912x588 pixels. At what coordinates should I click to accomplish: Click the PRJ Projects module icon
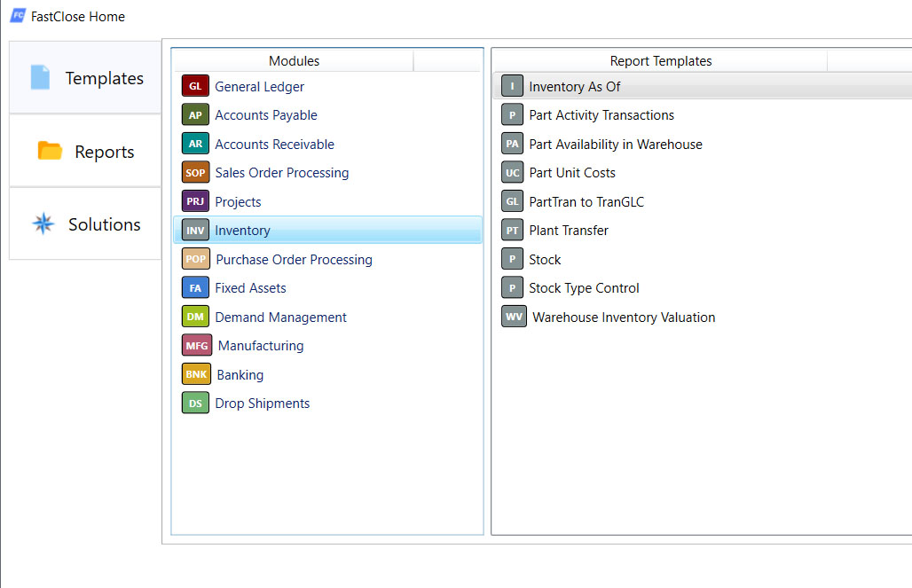pos(195,201)
